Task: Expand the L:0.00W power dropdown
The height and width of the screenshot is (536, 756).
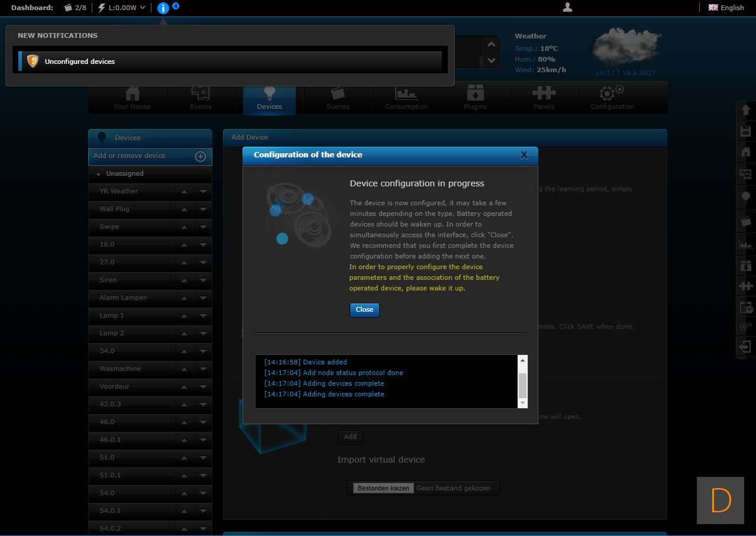Action: 142,8
